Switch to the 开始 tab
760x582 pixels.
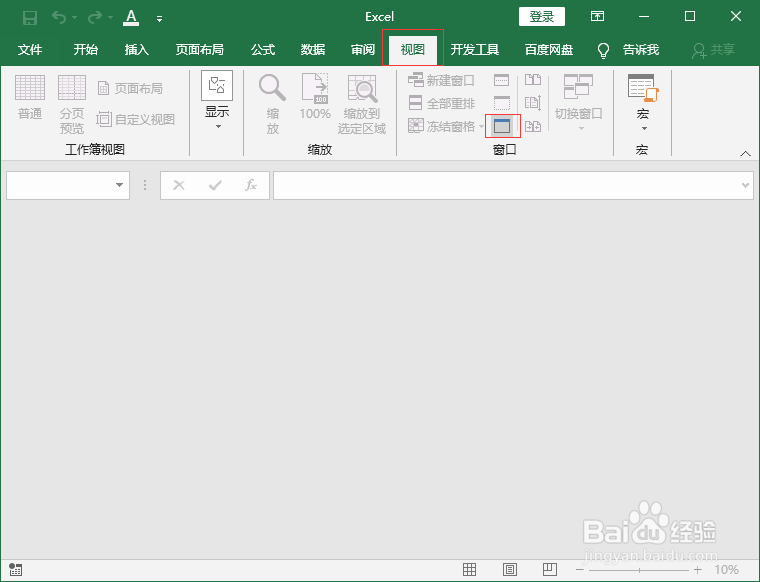[86, 49]
